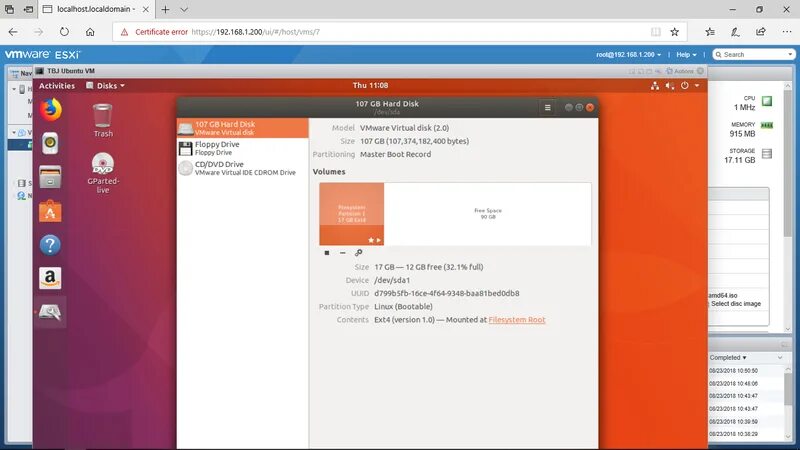This screenshot has width=800, height=450.
Task: Click the browser address bar URL
Action: tap(256, 32)
